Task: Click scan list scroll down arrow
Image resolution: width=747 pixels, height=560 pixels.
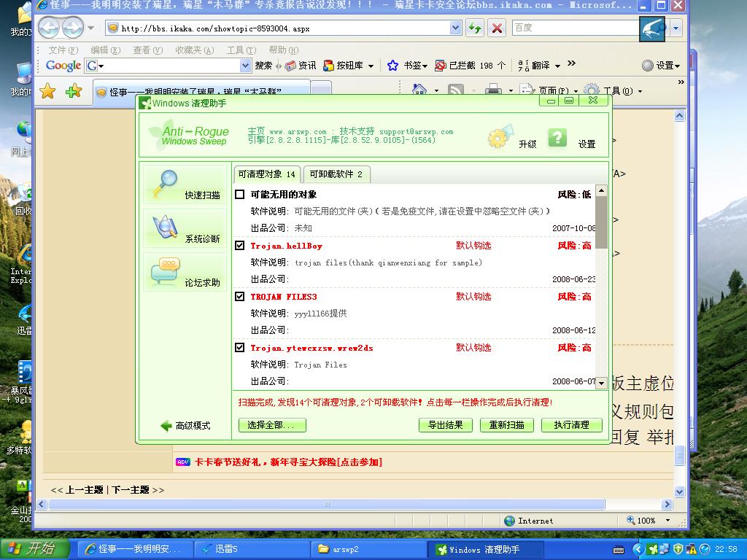Action: tap(601, 383)
